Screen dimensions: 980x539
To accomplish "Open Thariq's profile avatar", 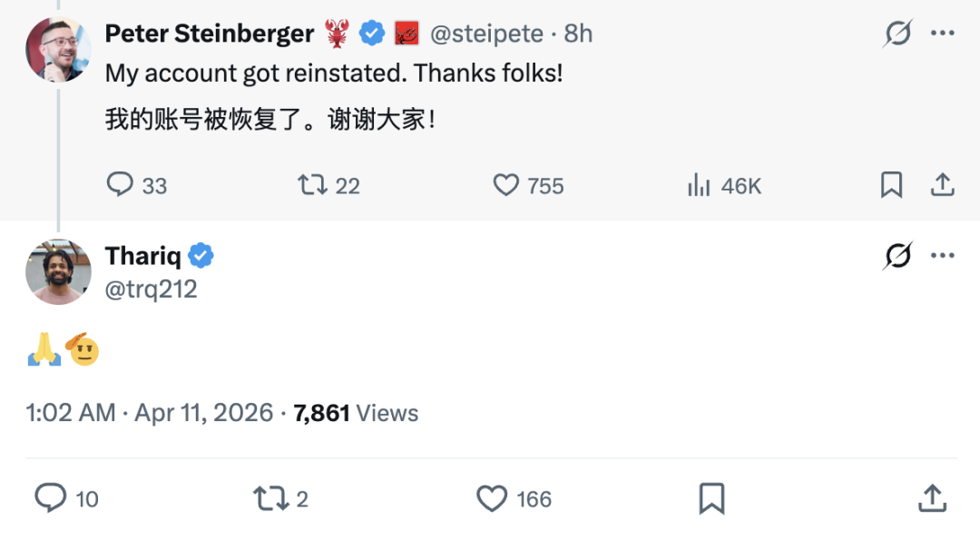I will [x=58, y=271].
